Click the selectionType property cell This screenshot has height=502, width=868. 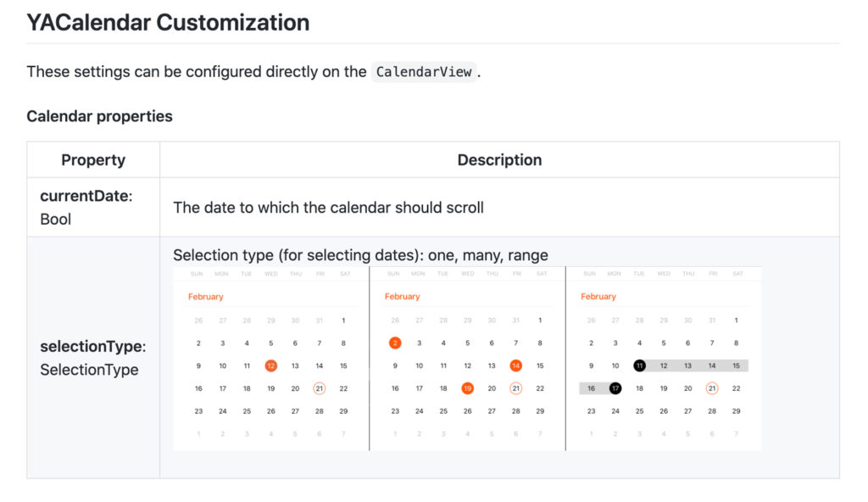[x=93, y=358]
